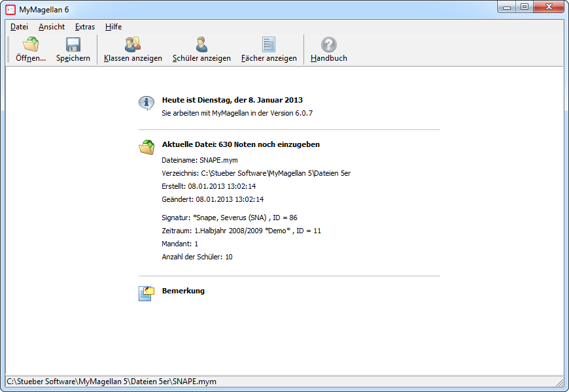Click the window resize grip in corner
569x392 pixels.
coord(559,382)
